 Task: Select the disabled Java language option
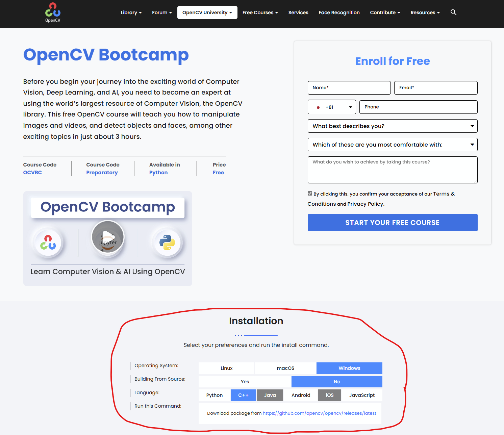pyautogui.click(x=270, y=395)
